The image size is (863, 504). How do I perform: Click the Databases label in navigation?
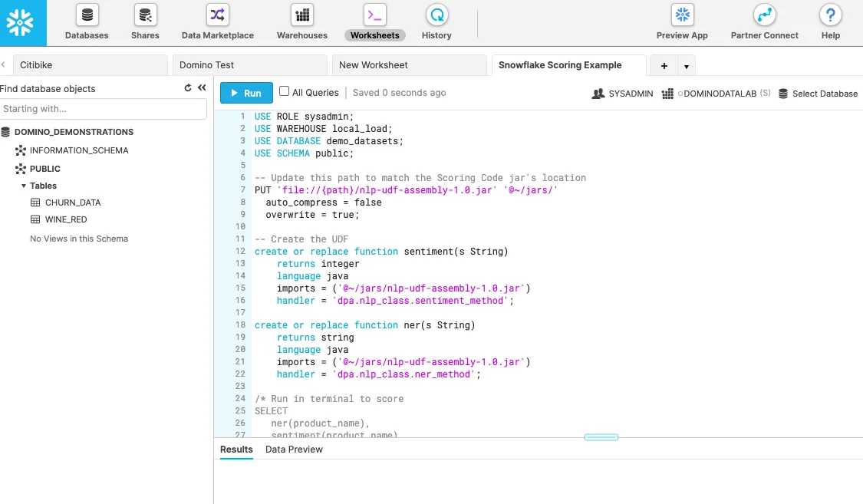[x=87, y=35]
